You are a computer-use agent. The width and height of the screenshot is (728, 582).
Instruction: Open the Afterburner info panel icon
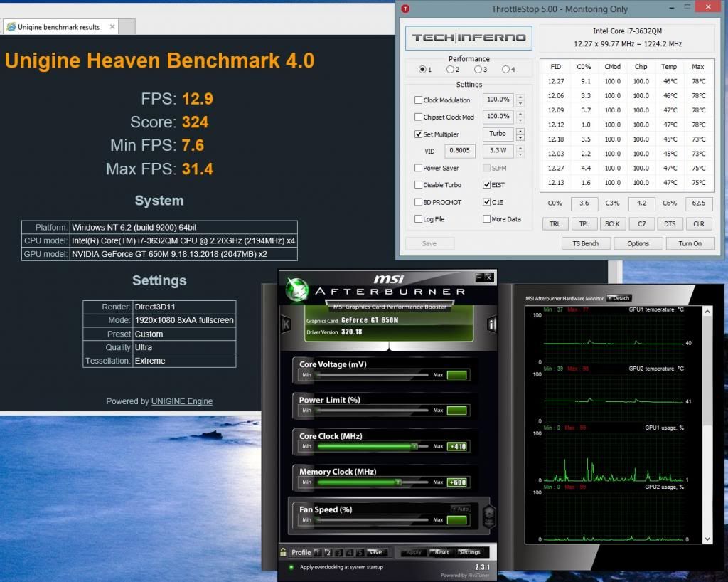491,324
